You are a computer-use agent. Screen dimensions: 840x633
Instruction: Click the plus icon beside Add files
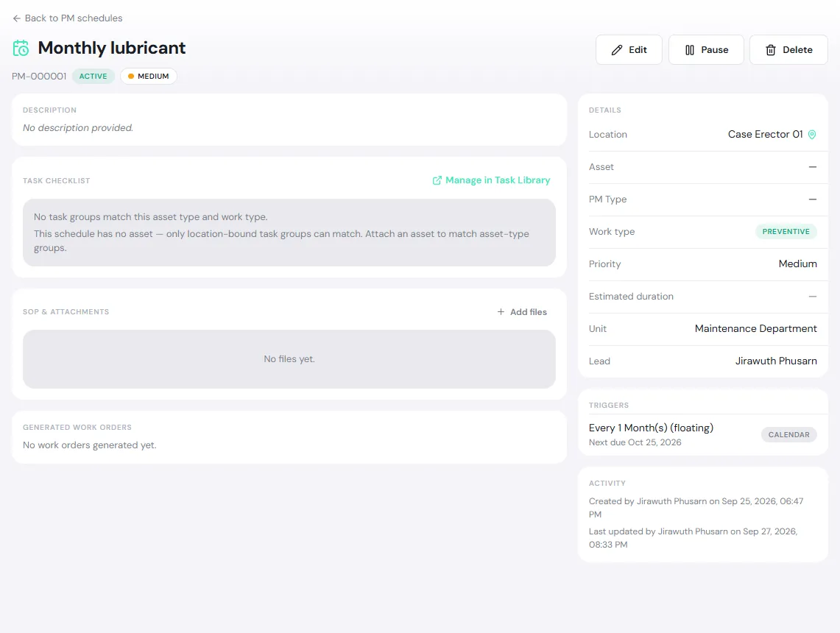click(501, 311)
